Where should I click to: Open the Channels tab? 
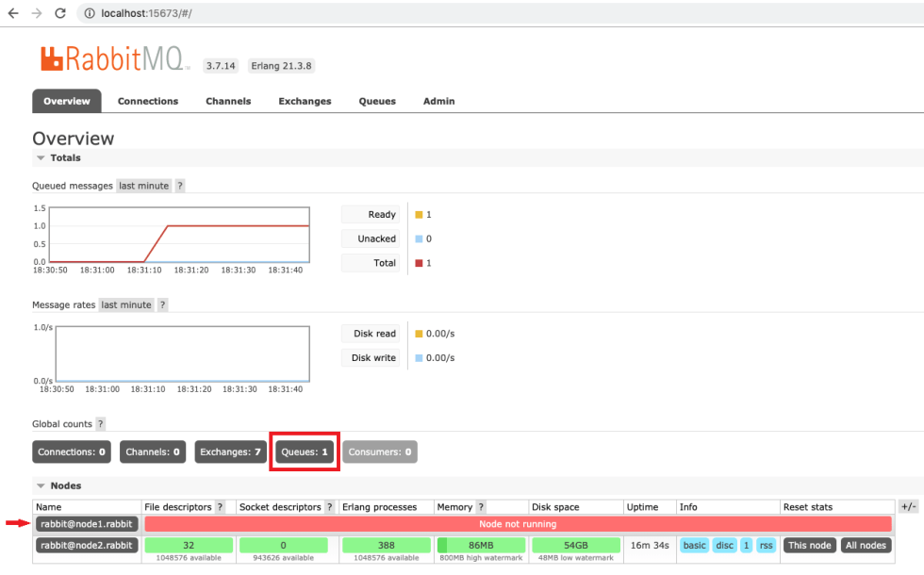click(x=228, y=101)
